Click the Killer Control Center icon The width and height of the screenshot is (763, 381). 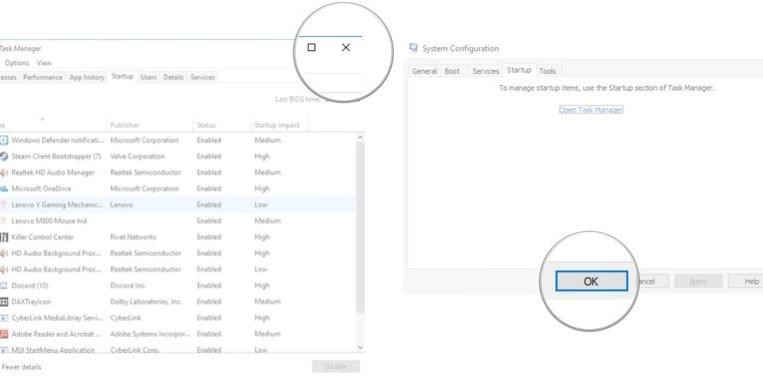click(x=4, y=237)
